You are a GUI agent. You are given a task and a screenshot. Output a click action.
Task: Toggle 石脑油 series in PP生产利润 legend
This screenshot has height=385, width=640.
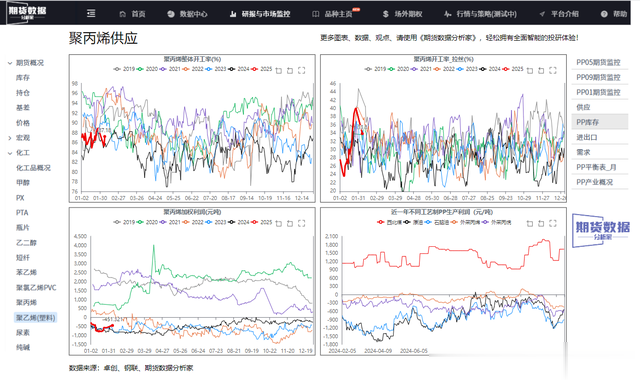click(436, 223)
